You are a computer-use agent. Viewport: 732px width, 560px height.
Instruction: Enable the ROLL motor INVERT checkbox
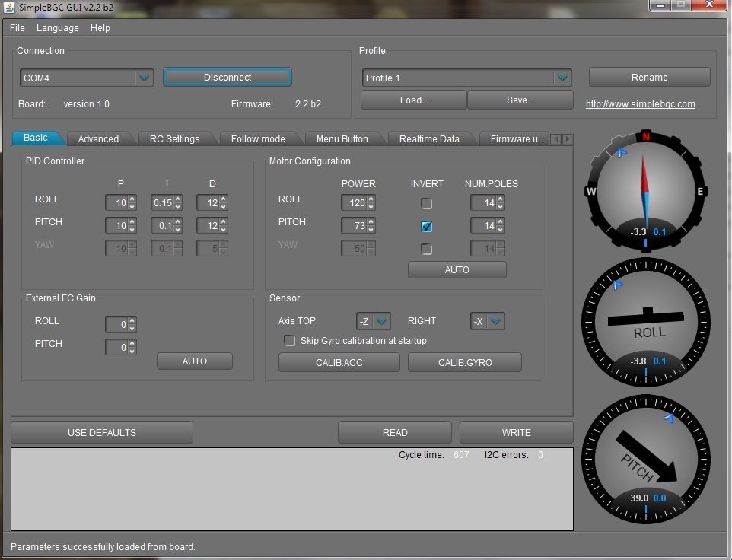tap(427, 203)
